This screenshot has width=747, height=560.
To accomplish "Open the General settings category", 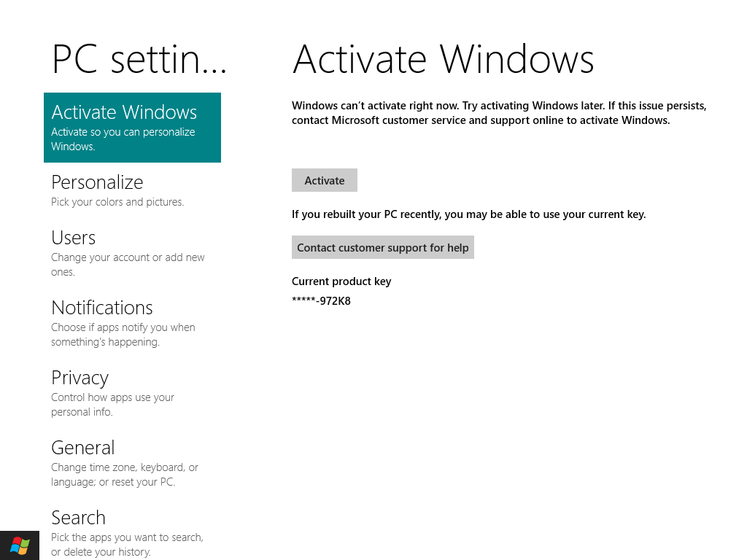I will click(x=133, y=463).
